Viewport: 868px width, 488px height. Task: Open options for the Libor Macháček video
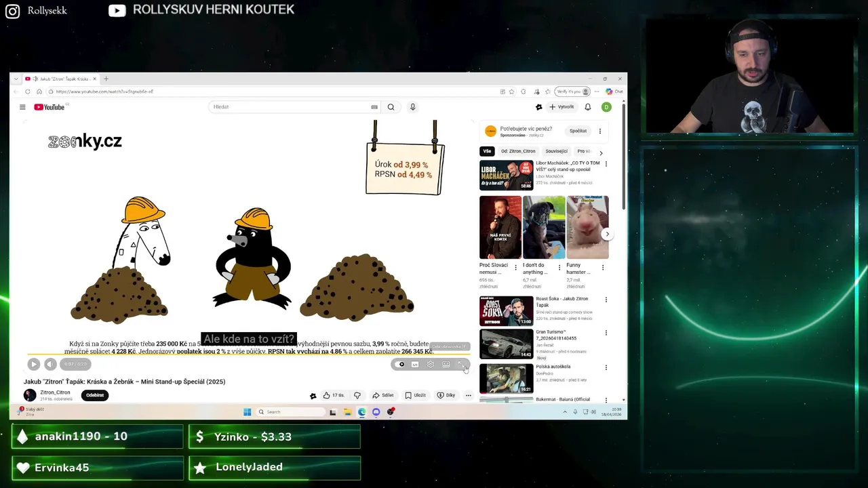click(x=606, y=164)
